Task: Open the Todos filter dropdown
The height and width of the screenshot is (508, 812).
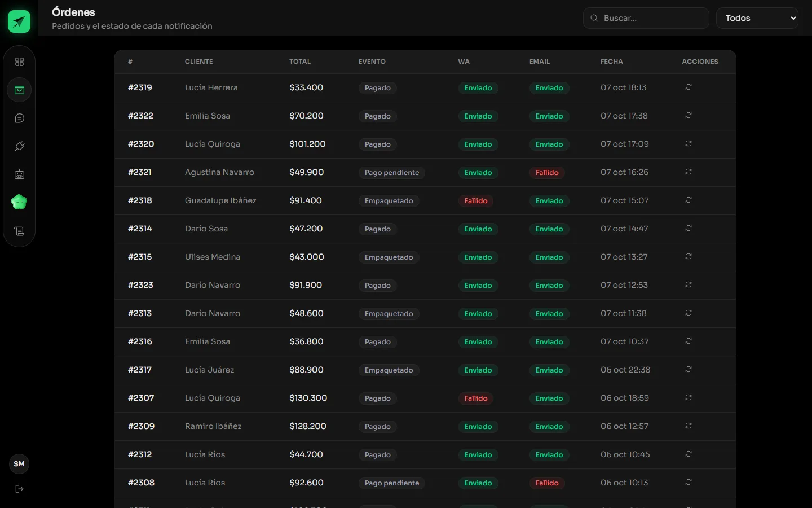Action: (757, 18)
